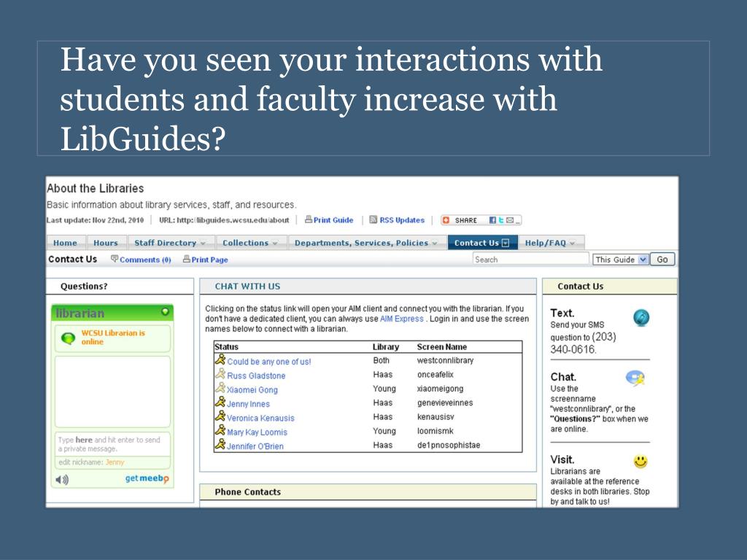Click the Print Page link
Viewport: 747px width, 560px height.
point(209,260)
